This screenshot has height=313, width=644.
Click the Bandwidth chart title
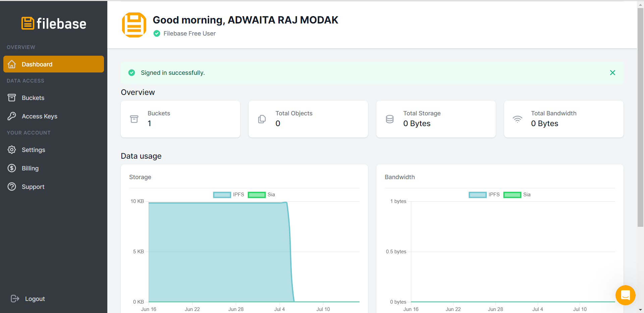click(x=399, y=177)
